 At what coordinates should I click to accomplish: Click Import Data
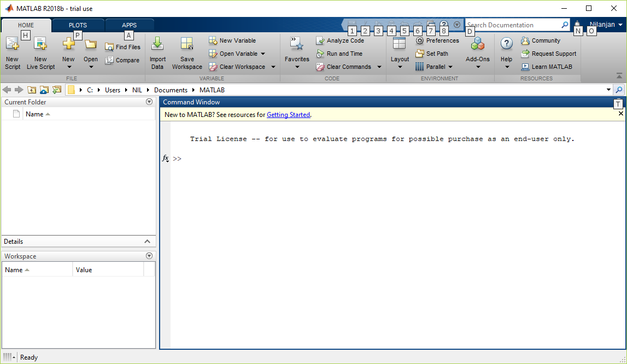(157, 53)
